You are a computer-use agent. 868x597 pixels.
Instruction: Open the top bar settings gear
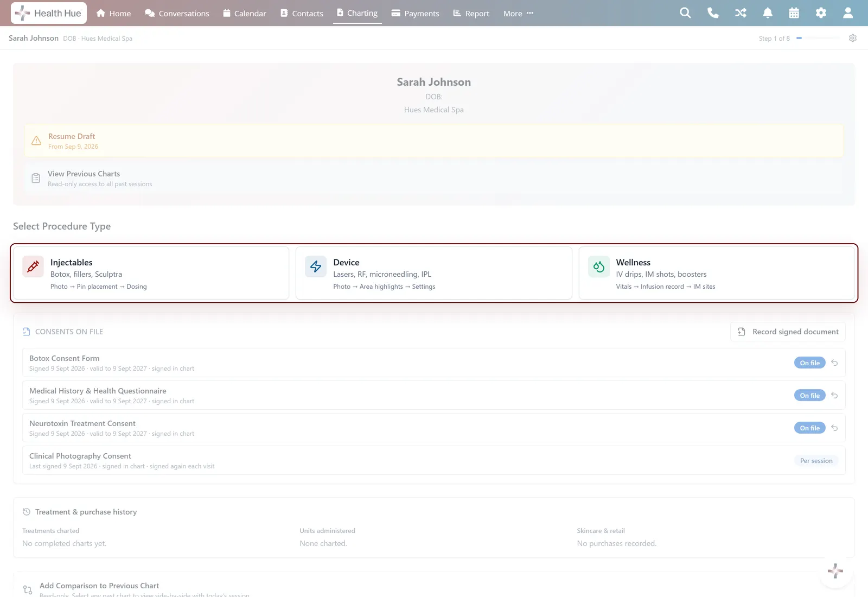[821, 13]
